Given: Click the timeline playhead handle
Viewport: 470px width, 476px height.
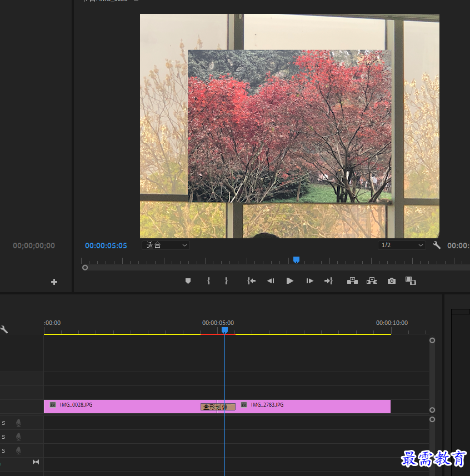Looking at the screenshot, I should pos(224,330).
